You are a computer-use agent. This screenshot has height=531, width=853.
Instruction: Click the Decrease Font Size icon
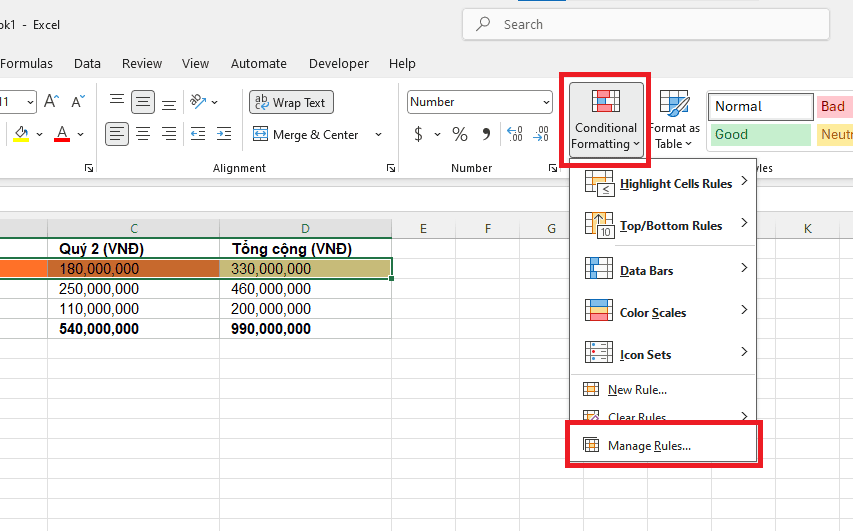coord(78,102)
